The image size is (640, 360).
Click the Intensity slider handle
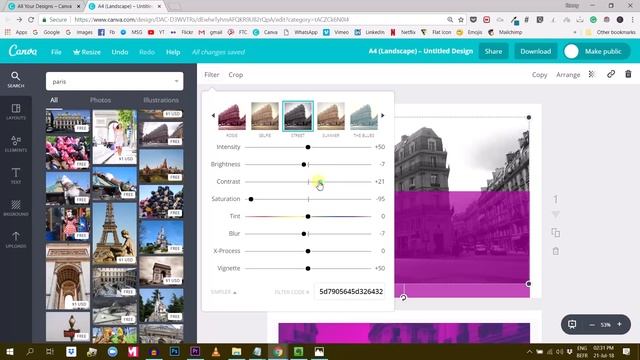tap(308, 147)
